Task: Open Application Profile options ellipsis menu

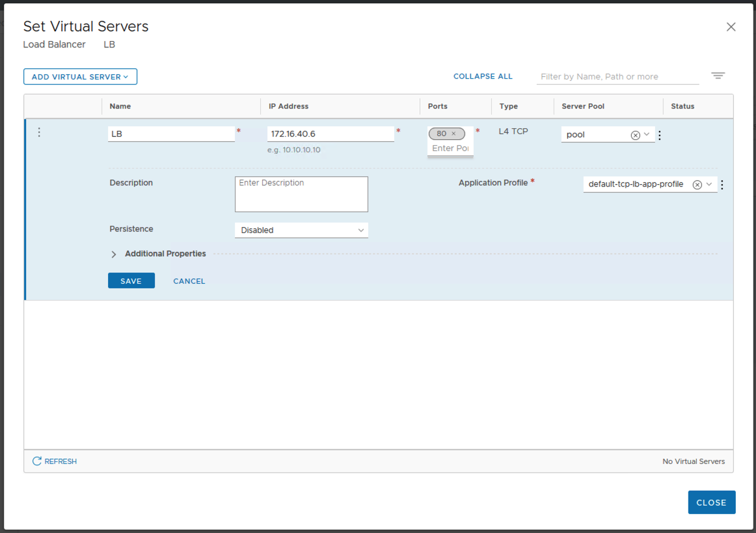Action: 722,185
